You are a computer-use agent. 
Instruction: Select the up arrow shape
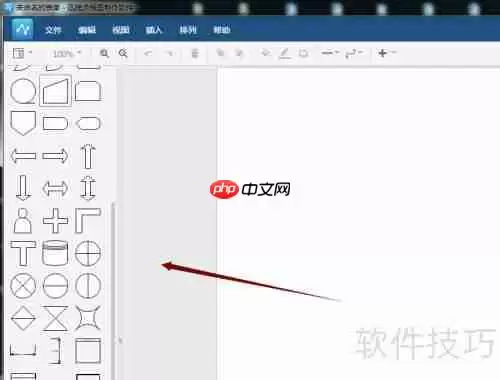tap(88, 156)
